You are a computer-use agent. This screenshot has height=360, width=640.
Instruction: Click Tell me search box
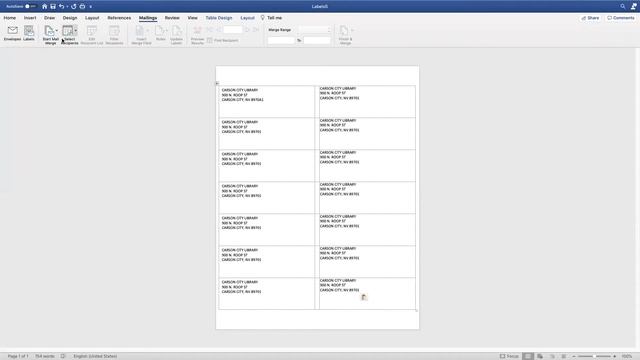pos(271,18)
